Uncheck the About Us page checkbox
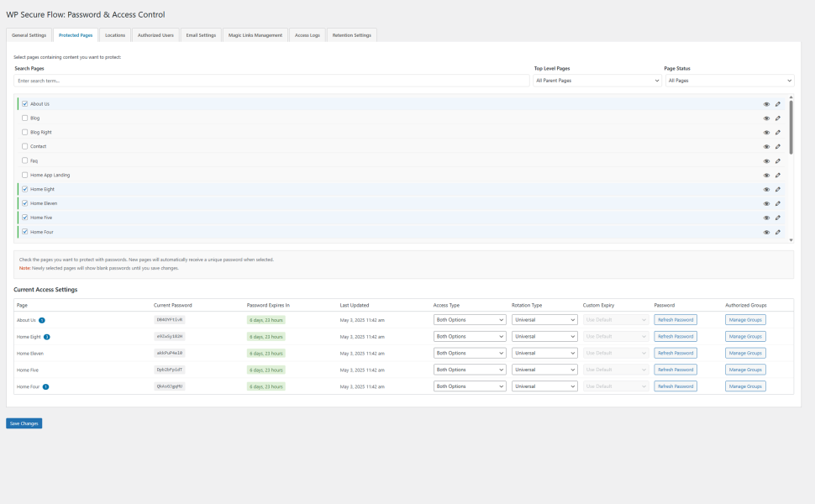 (x=24, y=104)
